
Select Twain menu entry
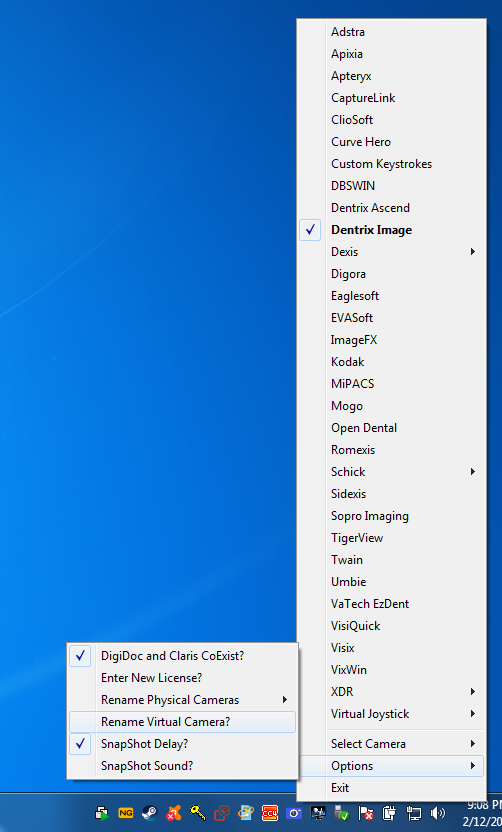tap(392, 560)
